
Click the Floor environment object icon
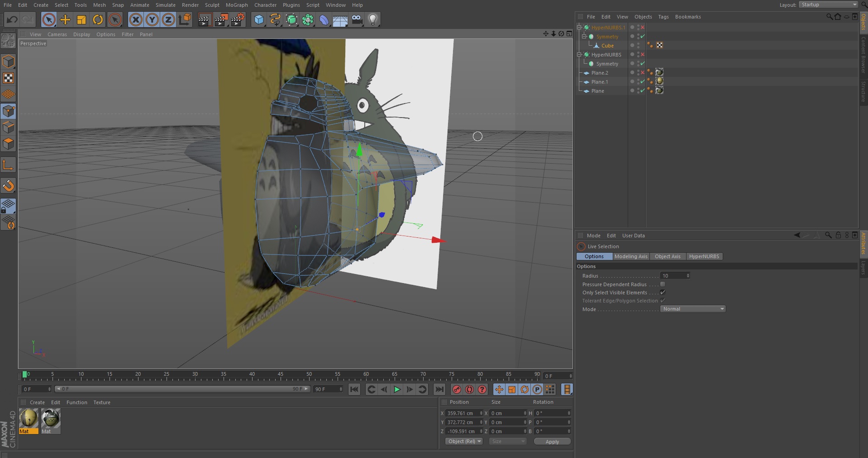coord(340,19)
